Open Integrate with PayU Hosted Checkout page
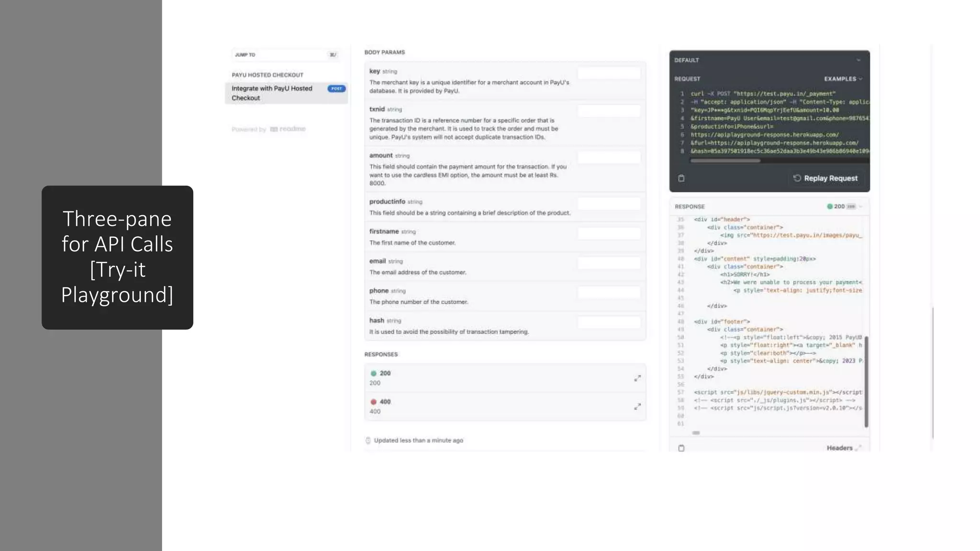Screen dimensions: 980x551 [x=286, y=93]
